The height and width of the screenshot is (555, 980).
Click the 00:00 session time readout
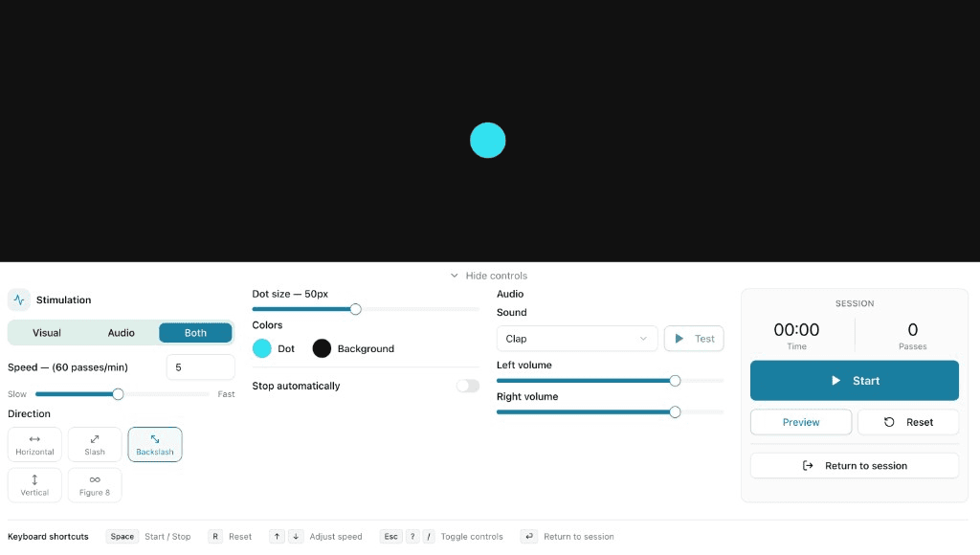tap(796, 329)
